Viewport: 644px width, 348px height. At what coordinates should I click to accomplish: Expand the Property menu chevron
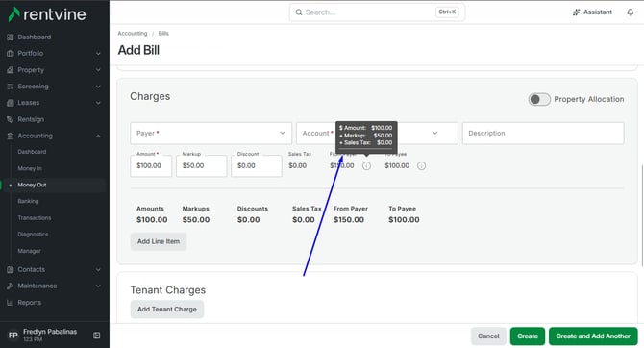(x=98, y=70)
